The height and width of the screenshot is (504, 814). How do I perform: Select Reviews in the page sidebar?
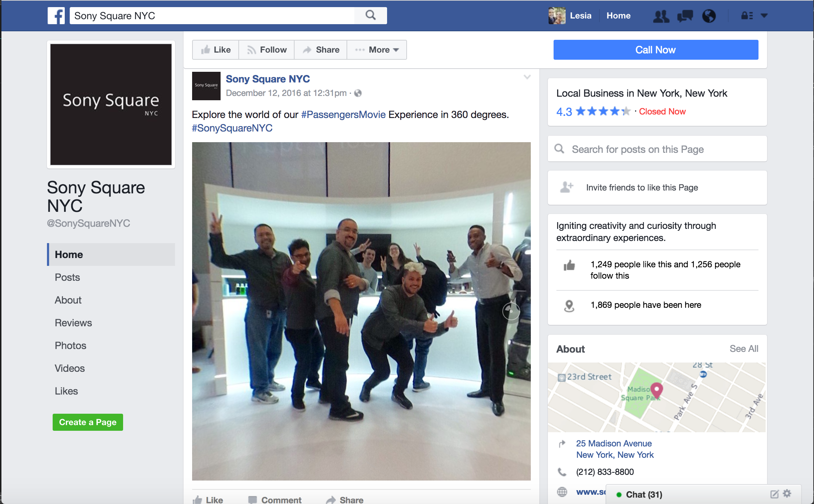click(x=111, y=323)
